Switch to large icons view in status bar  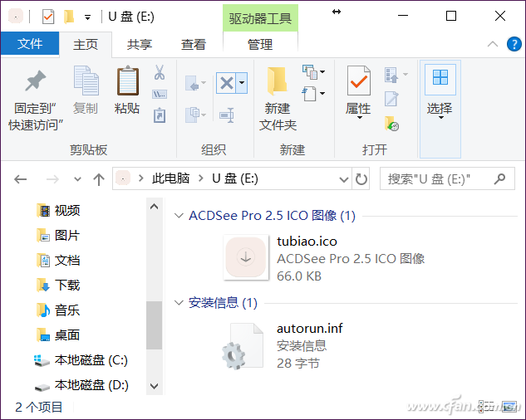(x=509, y=406)
